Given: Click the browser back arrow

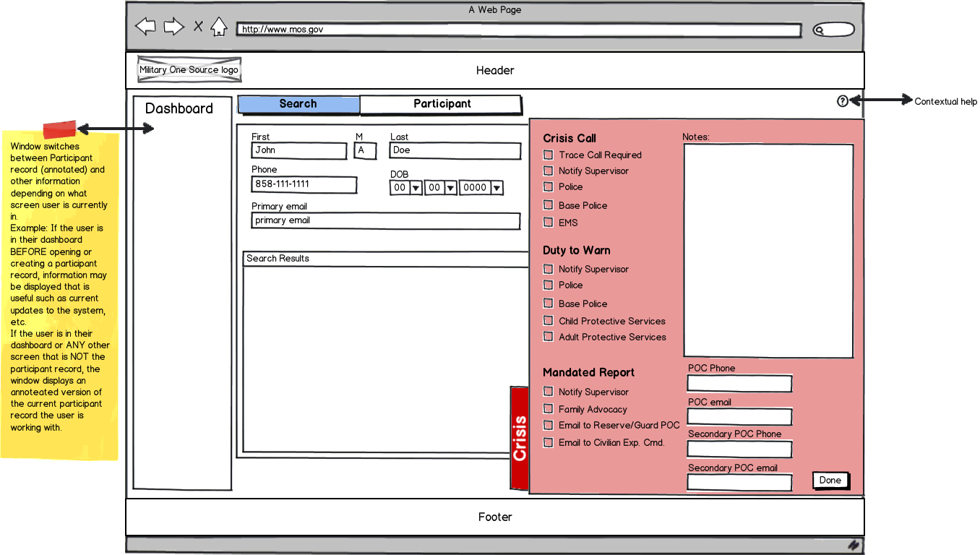Looking at the screenshot, I should point(146,27).
